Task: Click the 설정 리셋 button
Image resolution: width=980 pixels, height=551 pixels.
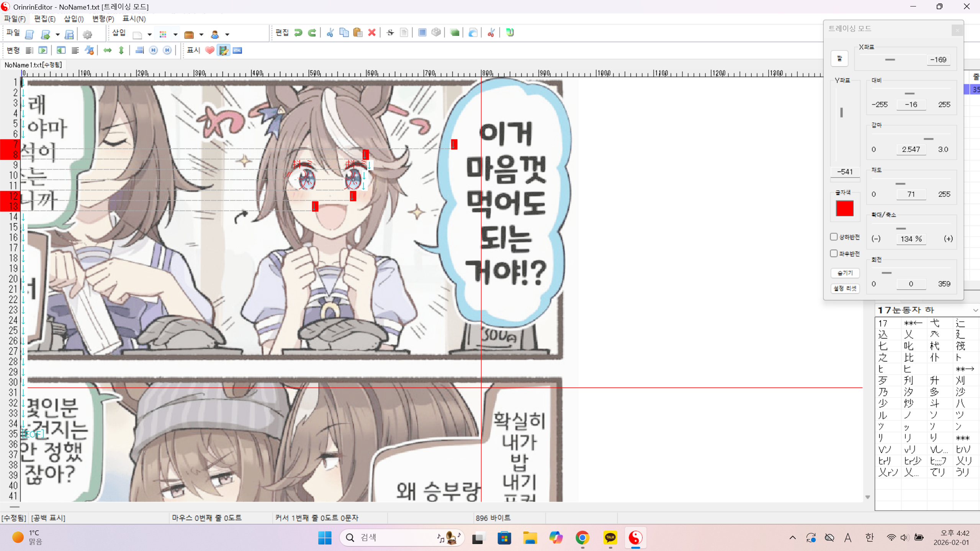Action: [845, 288]
